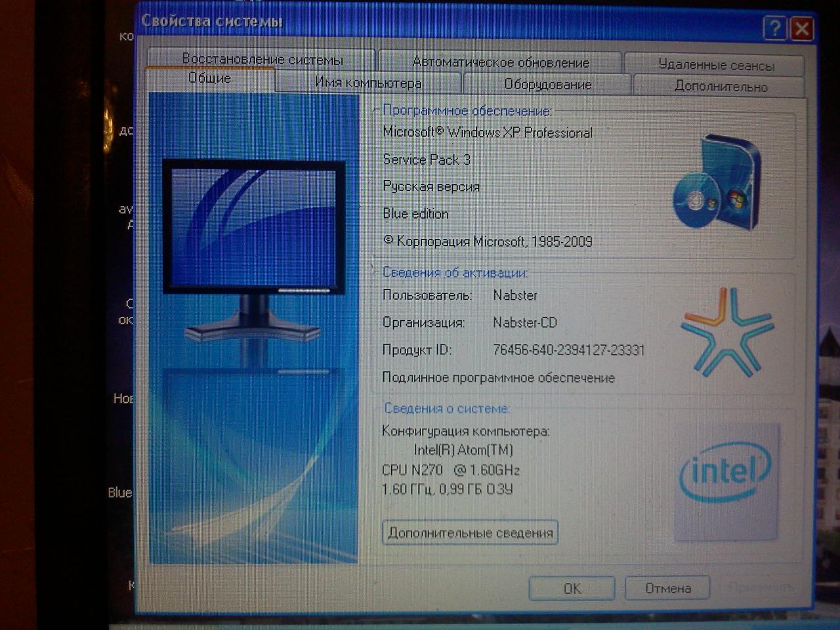
Task: Click the colorful star activation logo
Action: [x=727, y=331]
